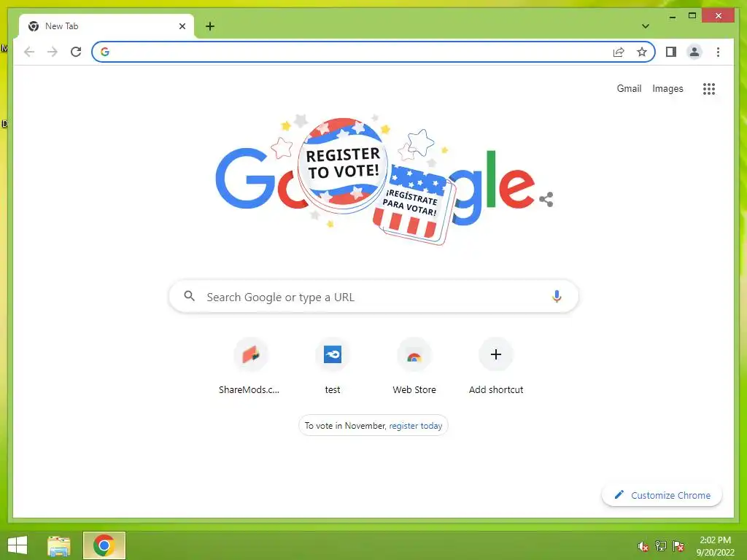The width and height of the screenshot is (747, 560).
Task: Click Customize Chrome button
Action: click(662, 495)
